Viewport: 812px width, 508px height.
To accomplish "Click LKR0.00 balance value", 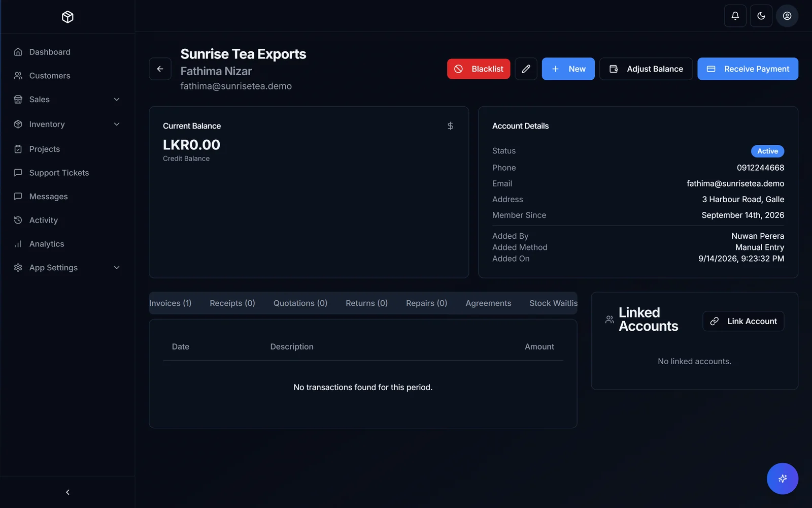I will point(191,145).
